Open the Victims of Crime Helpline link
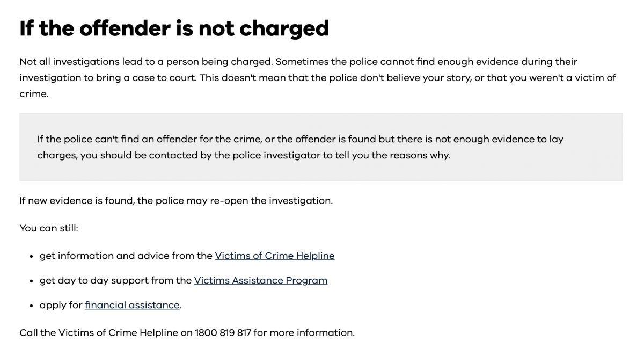 pyautogui.click(x=274, y=256)
